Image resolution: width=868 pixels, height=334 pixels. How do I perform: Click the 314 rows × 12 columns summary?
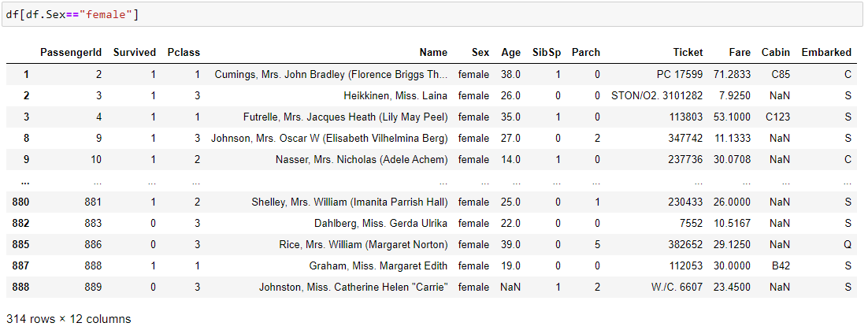coord(69,319)
